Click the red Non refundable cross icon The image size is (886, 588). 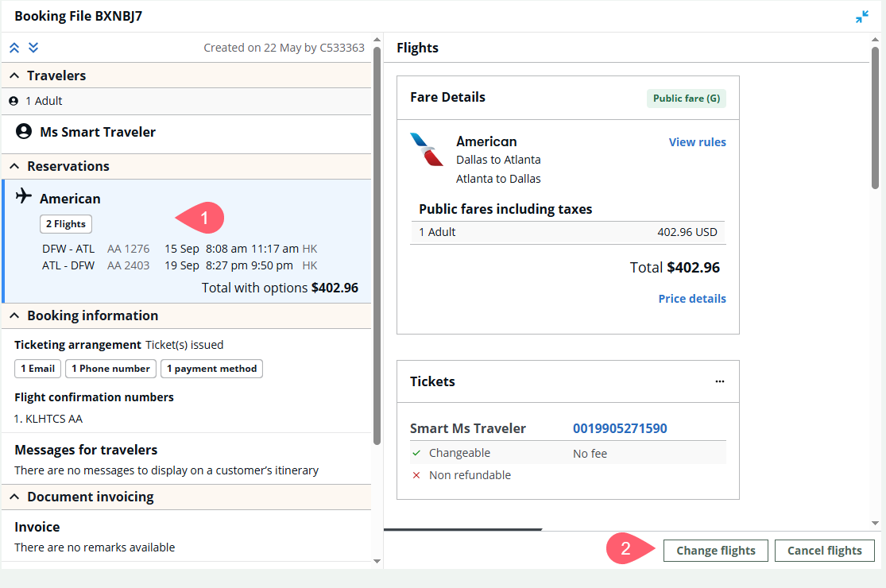(416, 475)
